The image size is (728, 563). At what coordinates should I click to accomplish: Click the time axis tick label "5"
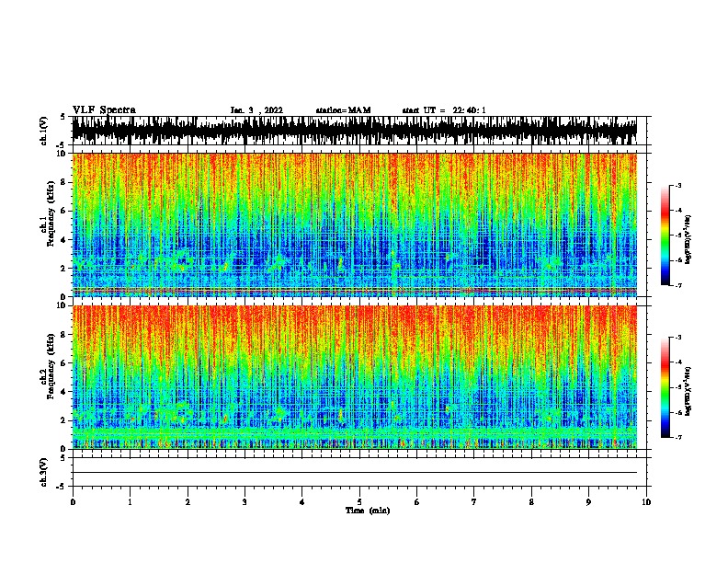359,502
